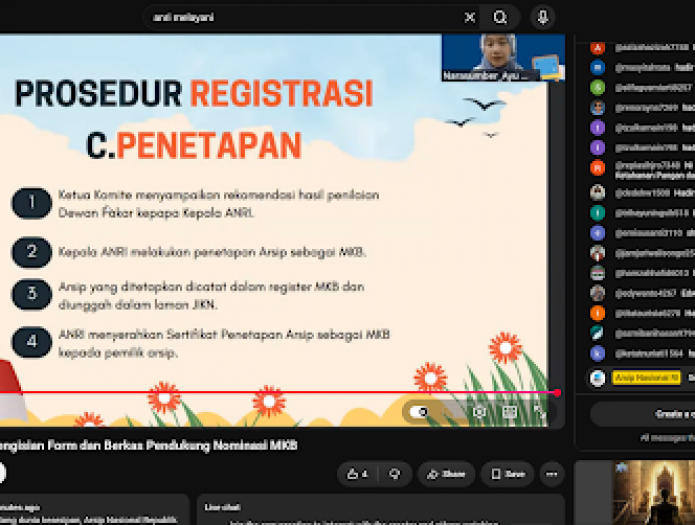Clear the search box with the X icon

pyautogui.click(x=470, y=18)
